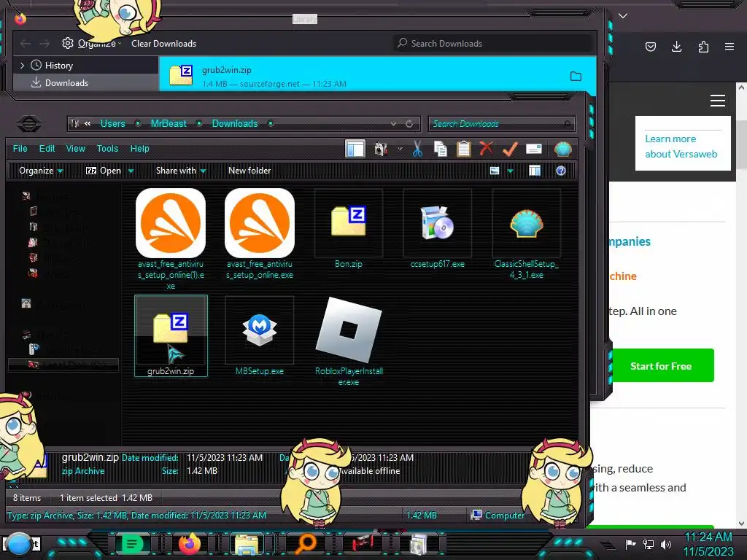Toggle the preview pane icon

(x=535, y=171)
